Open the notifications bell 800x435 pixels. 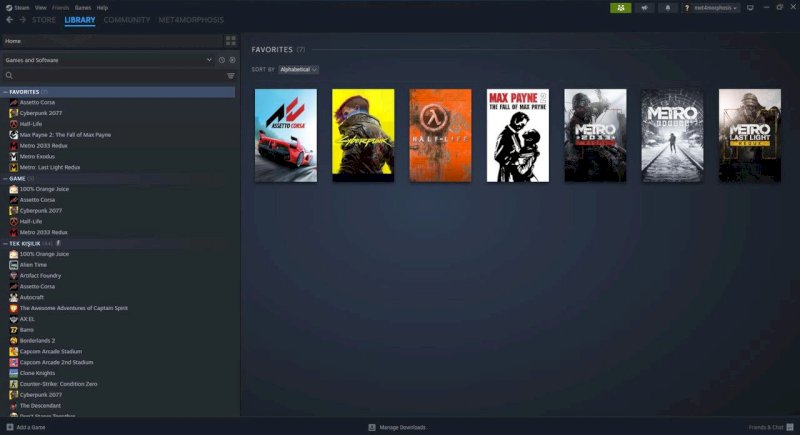point(667,8)
